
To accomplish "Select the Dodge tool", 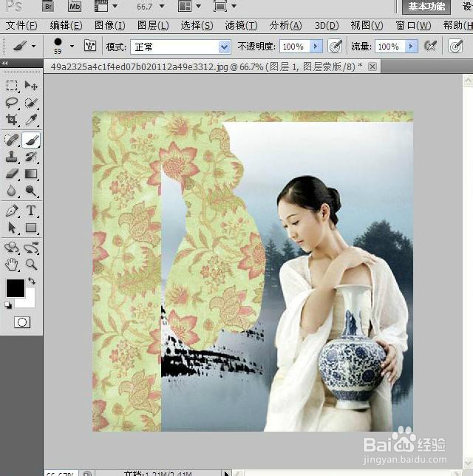I will [31, 191].
